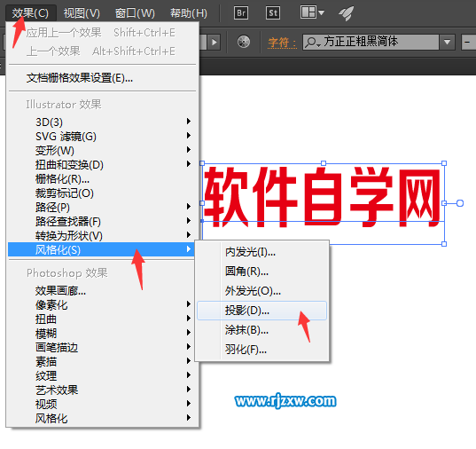This screenshot has height=449, width=476.
Task: Choose 外发光(O)... outer glow
Action: point(262,291)
